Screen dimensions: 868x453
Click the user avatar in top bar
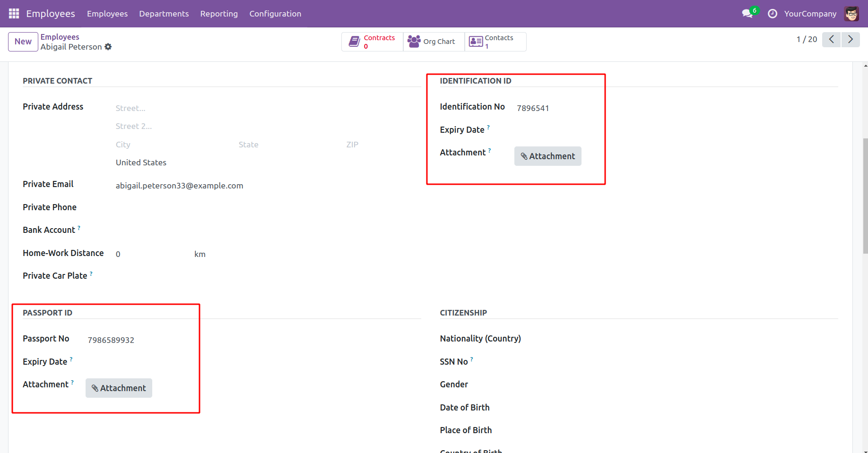click(851, 14)
